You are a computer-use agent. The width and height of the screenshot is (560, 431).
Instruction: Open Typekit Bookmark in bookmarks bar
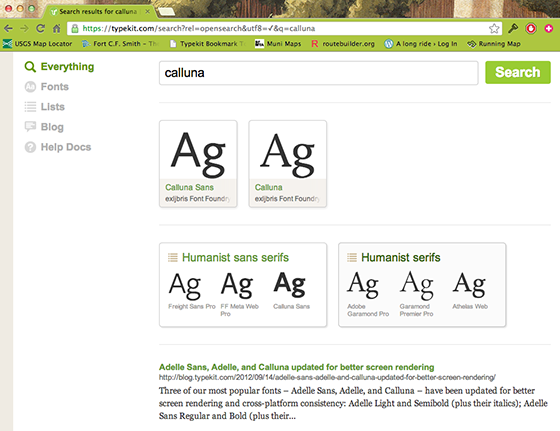tap(207, 44)
